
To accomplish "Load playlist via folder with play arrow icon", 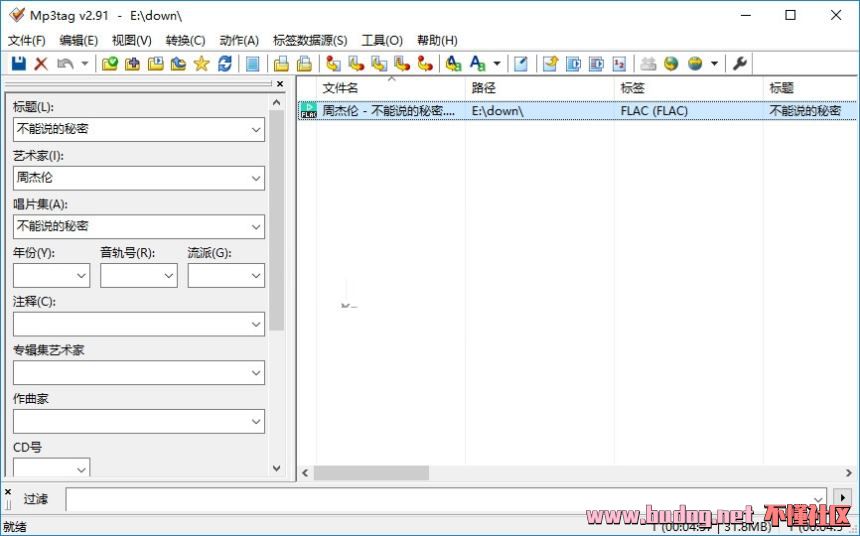I will pos(156,64).
